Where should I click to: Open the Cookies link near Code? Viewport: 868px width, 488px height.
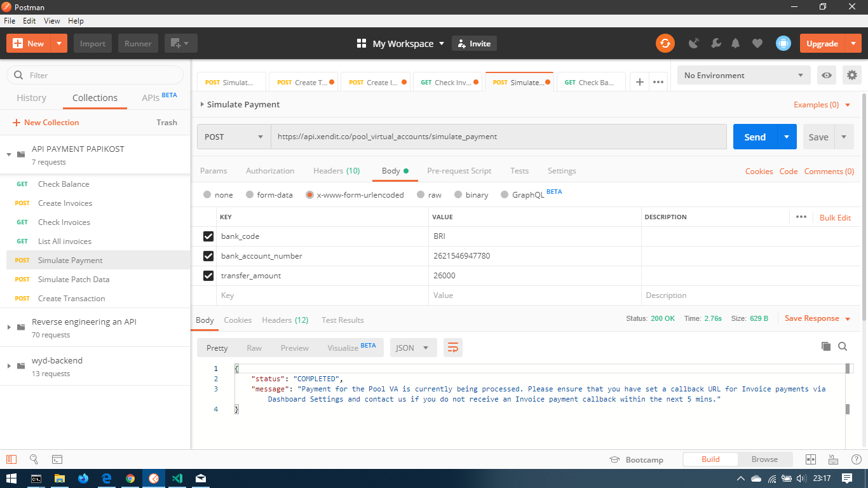(x=759, y=172)
